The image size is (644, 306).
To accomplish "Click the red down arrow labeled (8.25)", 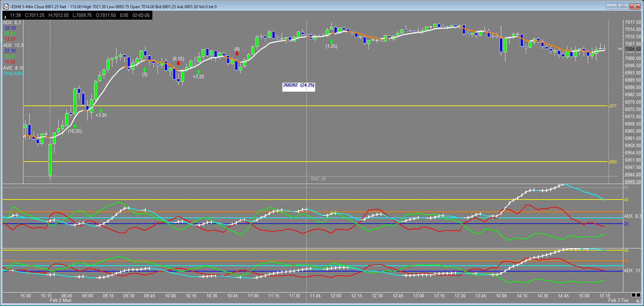I will (178, 63).
